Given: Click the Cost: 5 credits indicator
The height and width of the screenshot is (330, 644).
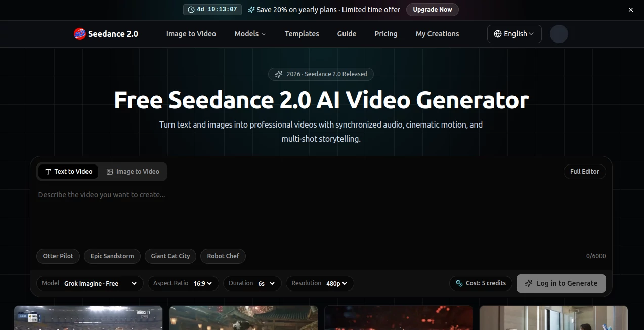Looking at the screenshot, I should pyautogui.click(x=481, y=283).
